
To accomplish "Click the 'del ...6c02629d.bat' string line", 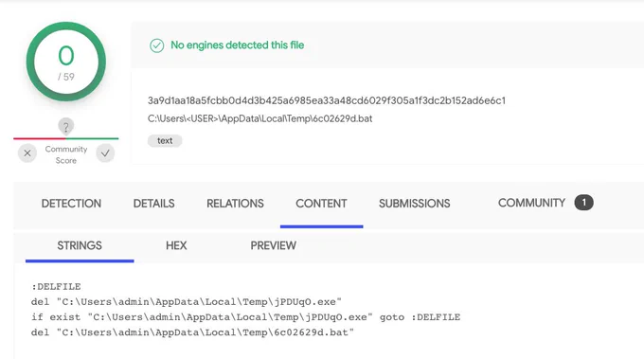I will pos(192,332).
